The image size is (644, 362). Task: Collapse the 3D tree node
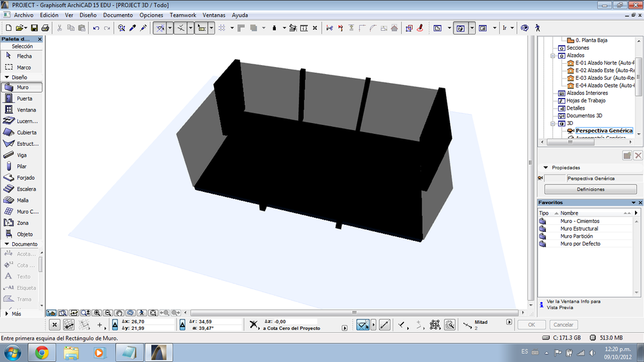pyautogui.click(x=553, y=124)
